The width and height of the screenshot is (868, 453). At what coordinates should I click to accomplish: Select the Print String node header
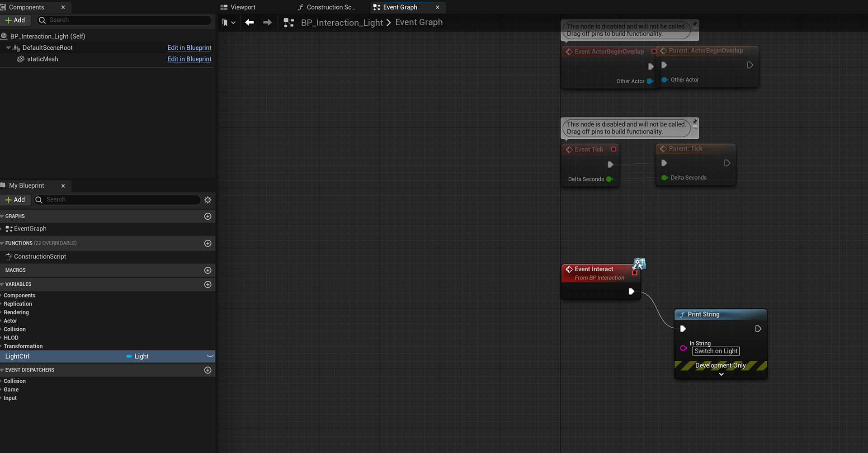[721, 315]
